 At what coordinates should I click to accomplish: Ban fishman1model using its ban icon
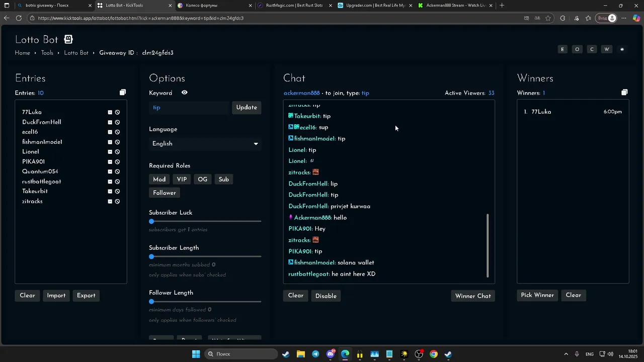pos(117,142)
